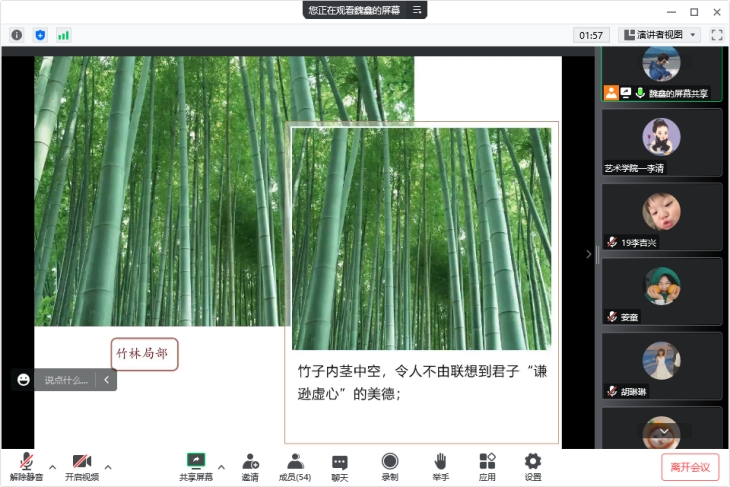The width and height of the screenshot is (730, 487).
Task: Expand video options arrow beside the camera
Action: [x=108, y=466]
